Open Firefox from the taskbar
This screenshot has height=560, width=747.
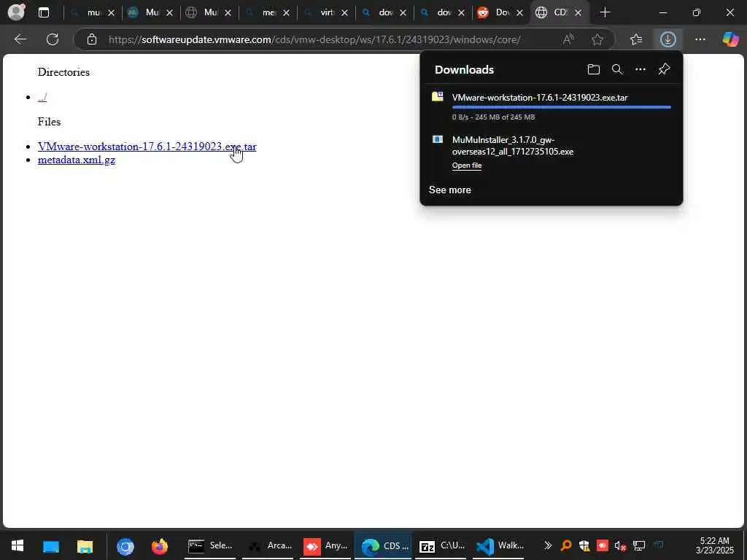(x=160, y=546)
